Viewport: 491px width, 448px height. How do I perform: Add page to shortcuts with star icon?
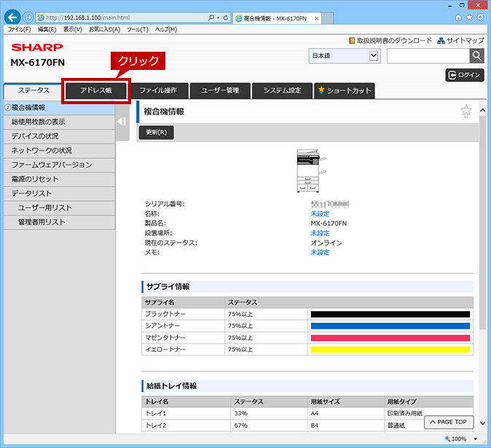pos(466,111)
